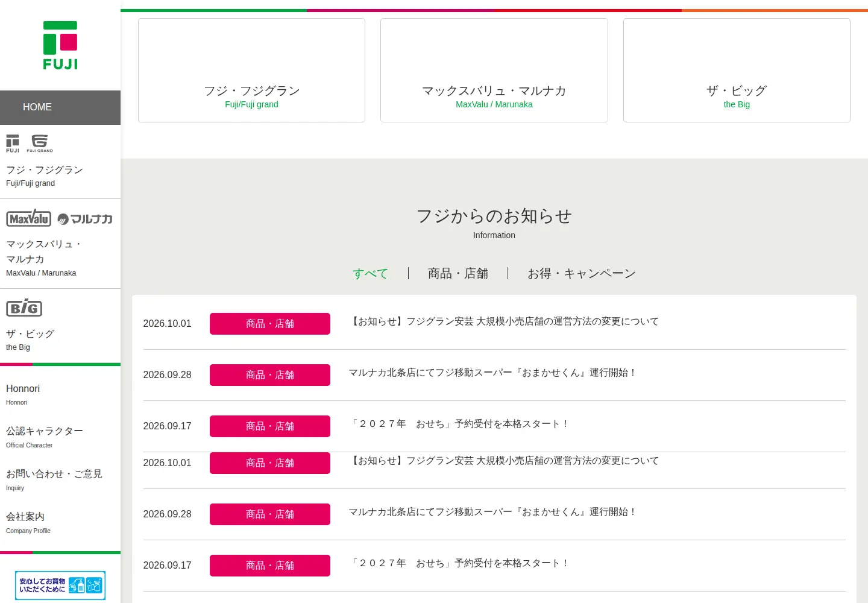Click the MaxValu logo in sidebar
The image size is (868, 603).
(28, 218)
